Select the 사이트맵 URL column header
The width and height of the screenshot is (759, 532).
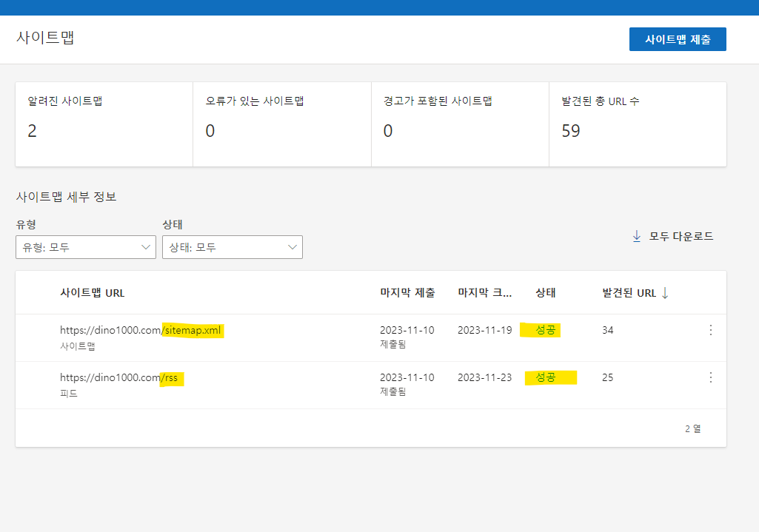[93, 292]
